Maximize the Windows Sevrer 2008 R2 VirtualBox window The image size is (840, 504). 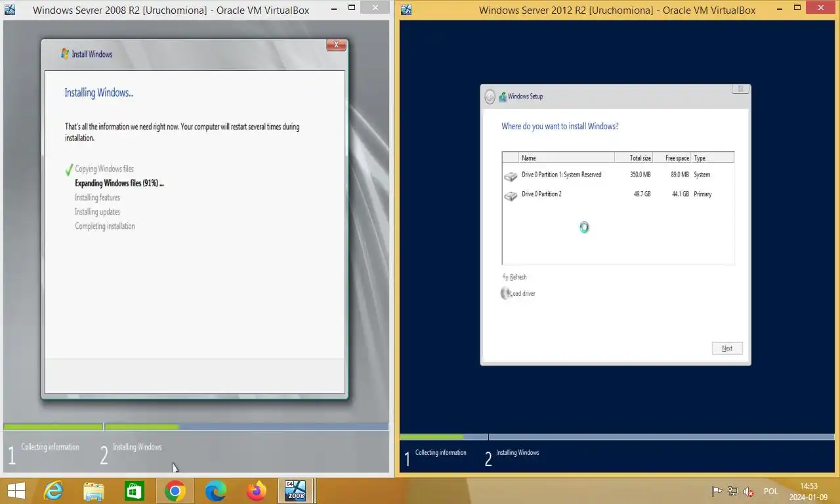pyautogui.click(x=351, y=8)
